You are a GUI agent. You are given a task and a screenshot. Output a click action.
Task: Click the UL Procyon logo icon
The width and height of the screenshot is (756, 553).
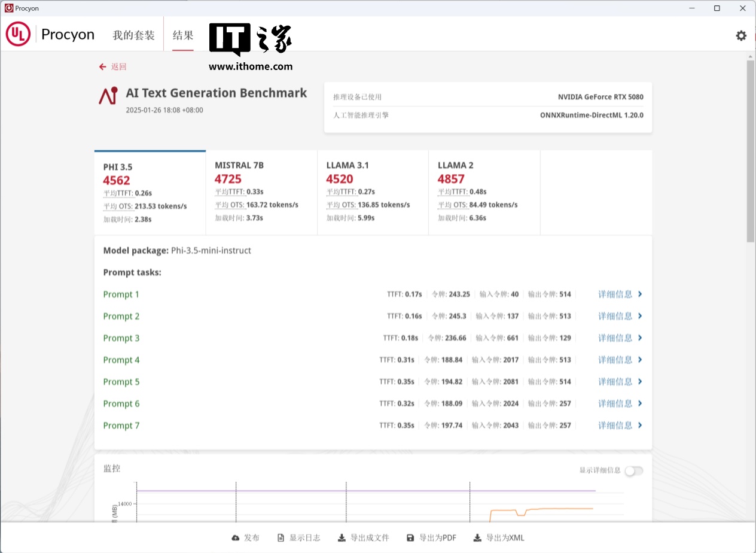(x=18, y=35)
